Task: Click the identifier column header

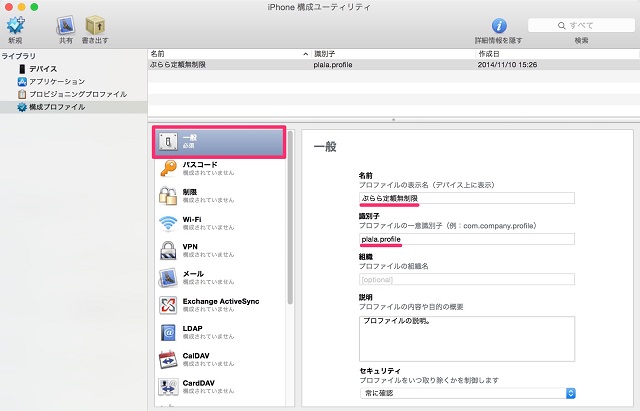Action: click(393, 54)
